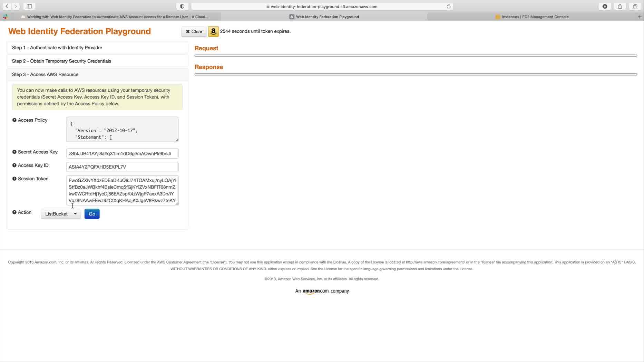644x362 pixels.
Task: Focus the Secret Access Key field
Action: tap(123, 153)
